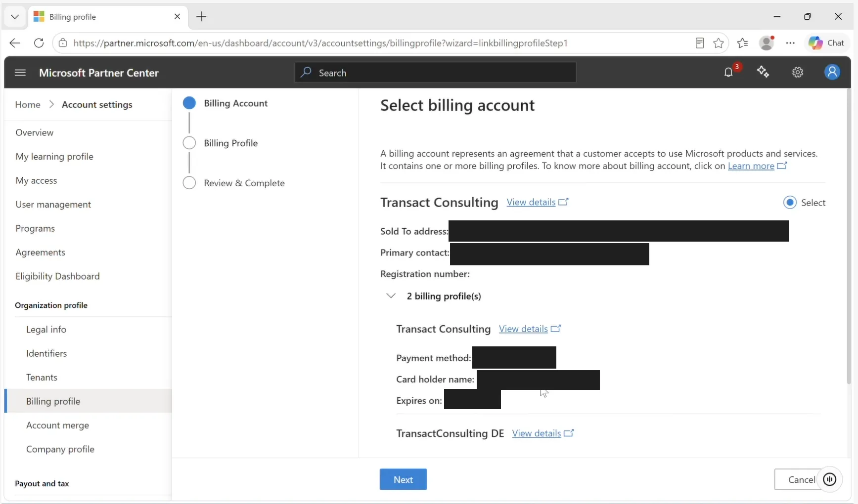Open notifications bell with 3 alerts
The width and height of the screenshot is (858, 504).
pos(729,72)
